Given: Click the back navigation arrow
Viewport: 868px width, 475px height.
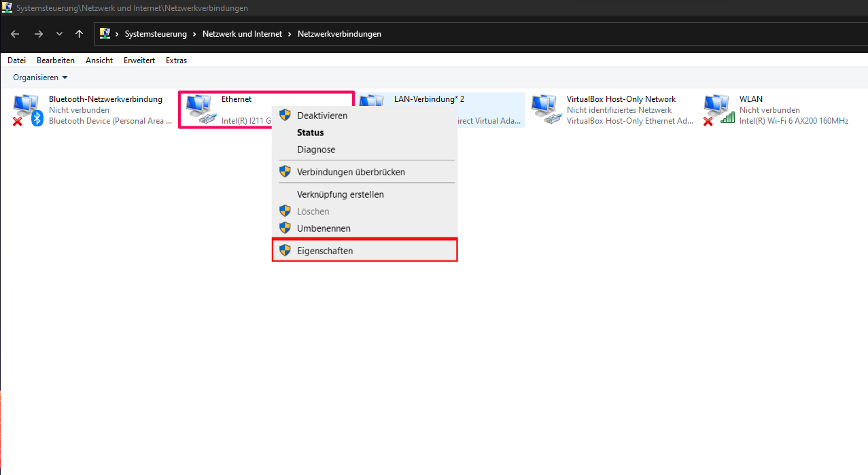Looking at the screenshot, I should 15,34.
